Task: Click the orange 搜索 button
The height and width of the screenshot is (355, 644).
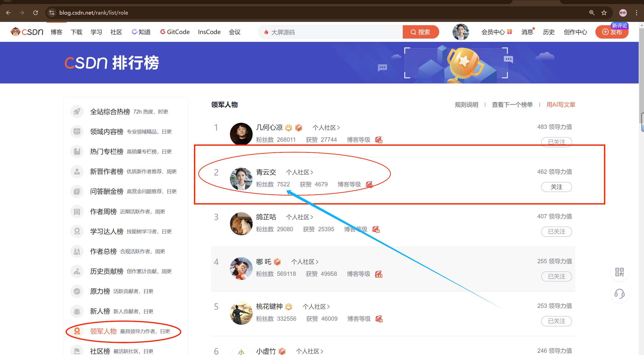Action: click(x=421, y=32)
